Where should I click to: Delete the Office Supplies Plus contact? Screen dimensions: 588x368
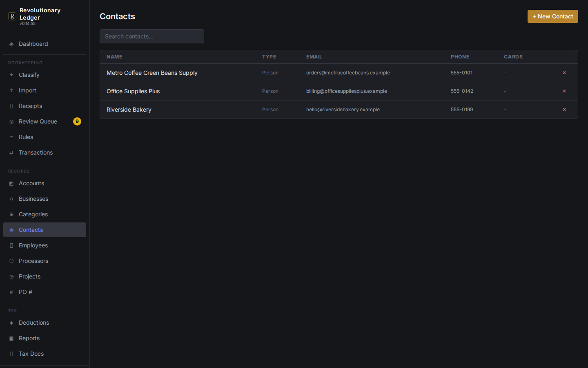coord(564,91)
